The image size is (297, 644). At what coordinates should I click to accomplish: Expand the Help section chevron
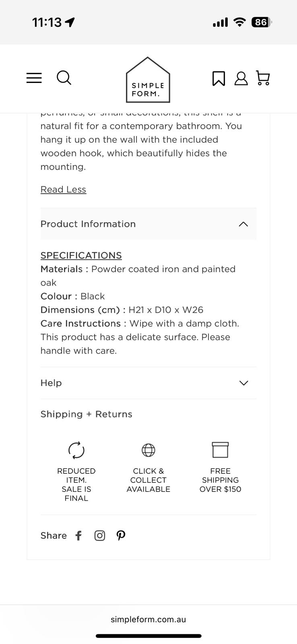(243, 383)
